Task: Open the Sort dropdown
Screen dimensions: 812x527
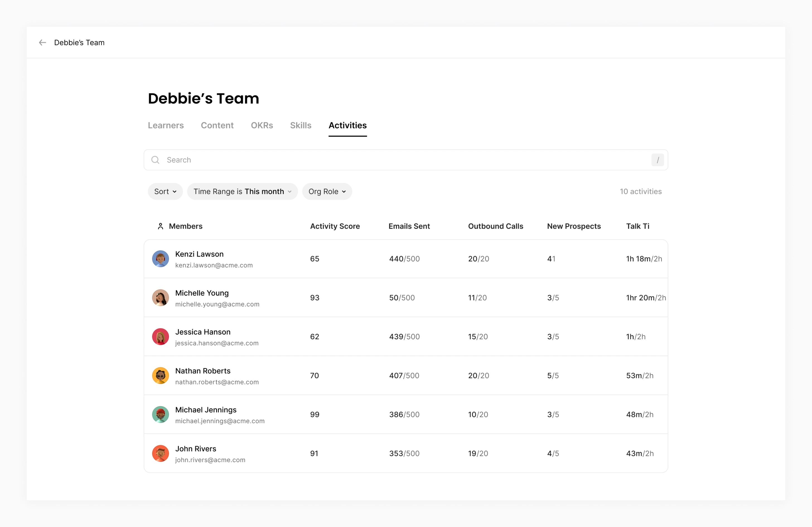Action: (x=165, y=192)
